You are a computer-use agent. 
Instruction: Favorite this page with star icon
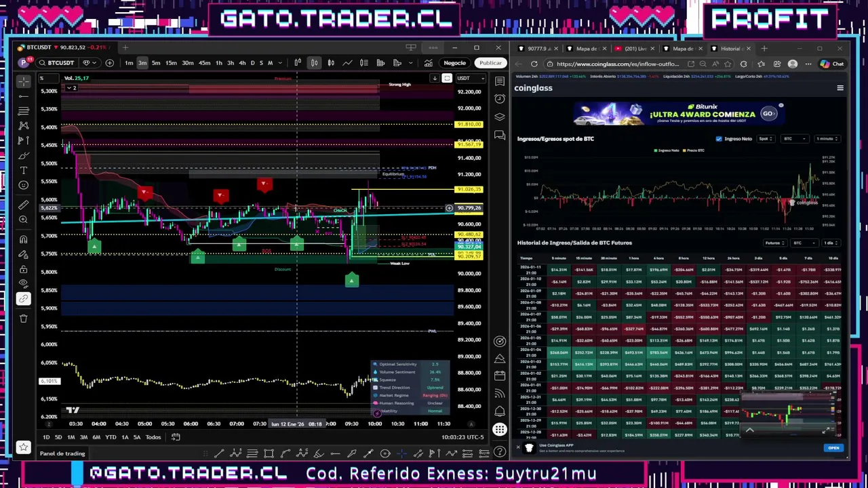729,64
